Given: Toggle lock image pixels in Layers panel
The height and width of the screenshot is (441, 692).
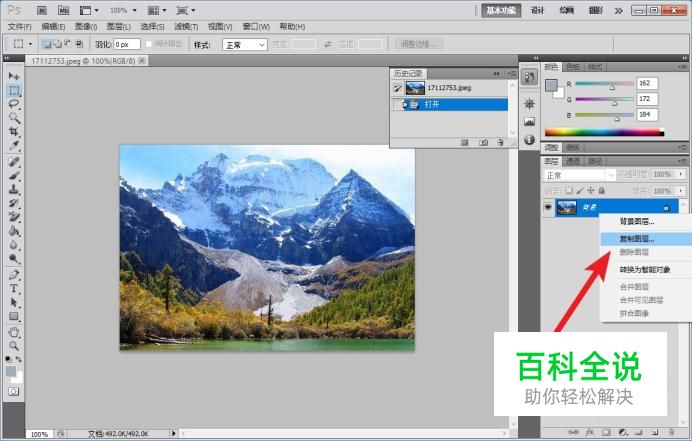Looking at the screenshot, I should pyautogui.click(x=580, y=191).
